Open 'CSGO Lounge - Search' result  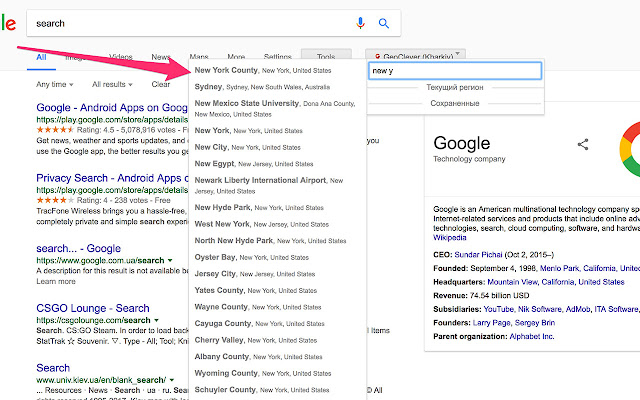pos(93,308)
